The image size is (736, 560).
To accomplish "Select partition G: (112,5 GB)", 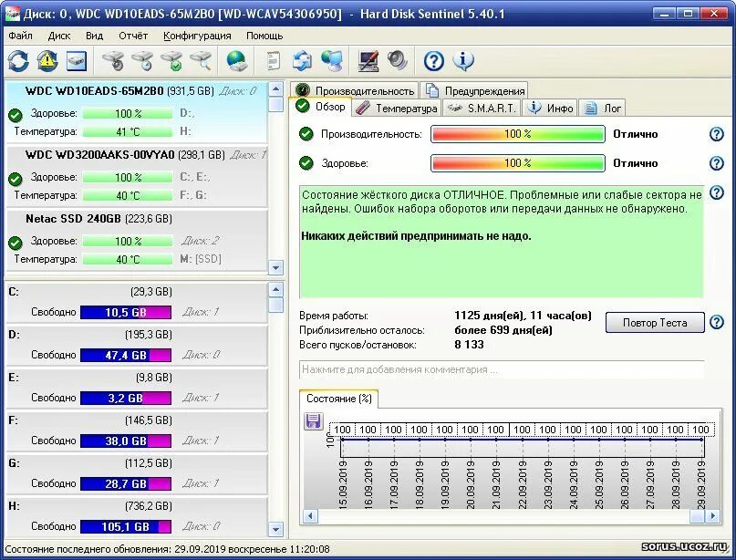I will click(136, 473).
